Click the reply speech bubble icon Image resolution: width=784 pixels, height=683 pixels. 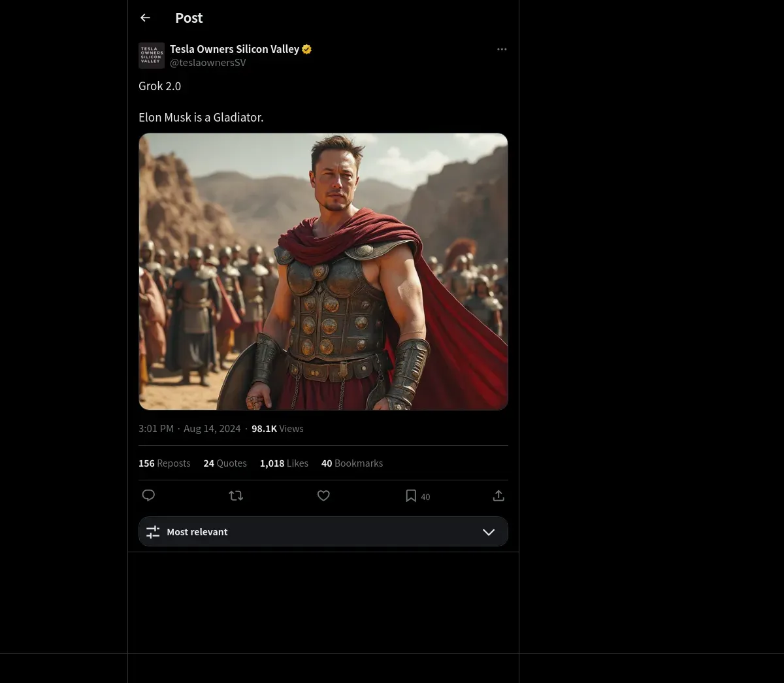pos(148,496)
